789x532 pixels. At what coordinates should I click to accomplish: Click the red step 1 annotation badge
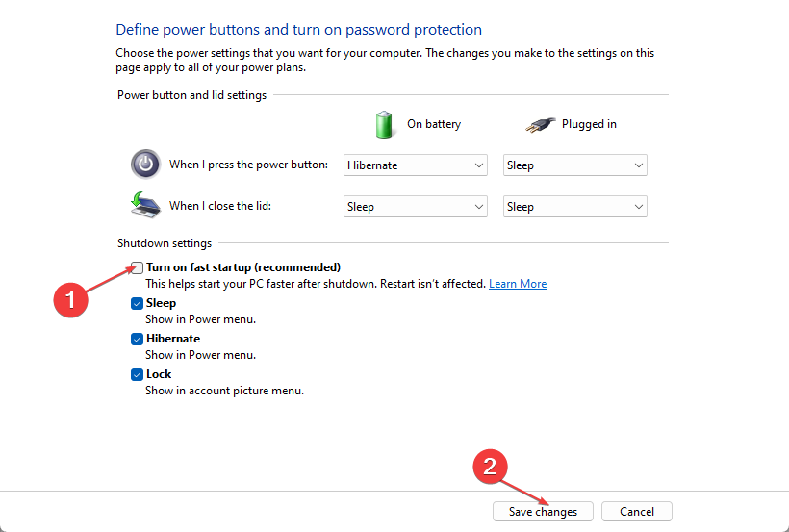70,300
